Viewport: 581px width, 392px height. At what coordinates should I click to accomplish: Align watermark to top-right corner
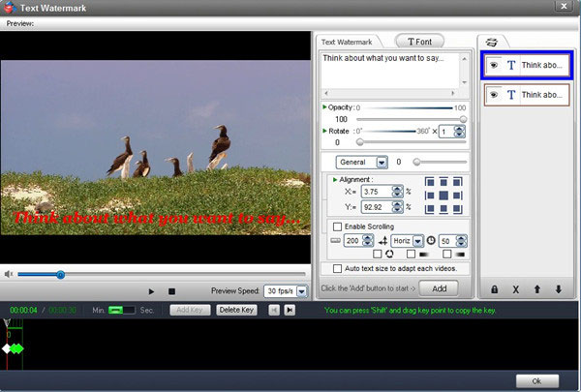click(x=458, y=182)
